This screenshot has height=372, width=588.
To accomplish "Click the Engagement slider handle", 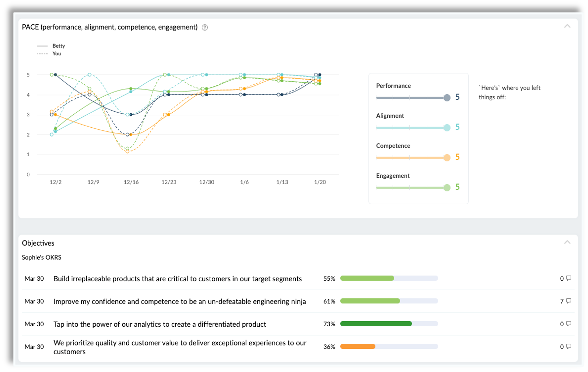I will tap(447, 188).
